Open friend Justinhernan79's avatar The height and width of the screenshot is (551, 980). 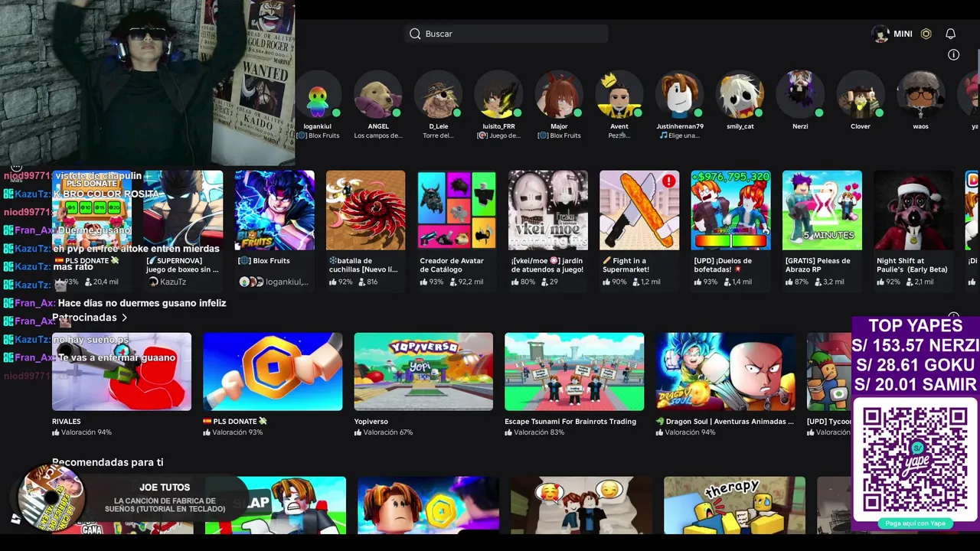(x=679, y=95)
